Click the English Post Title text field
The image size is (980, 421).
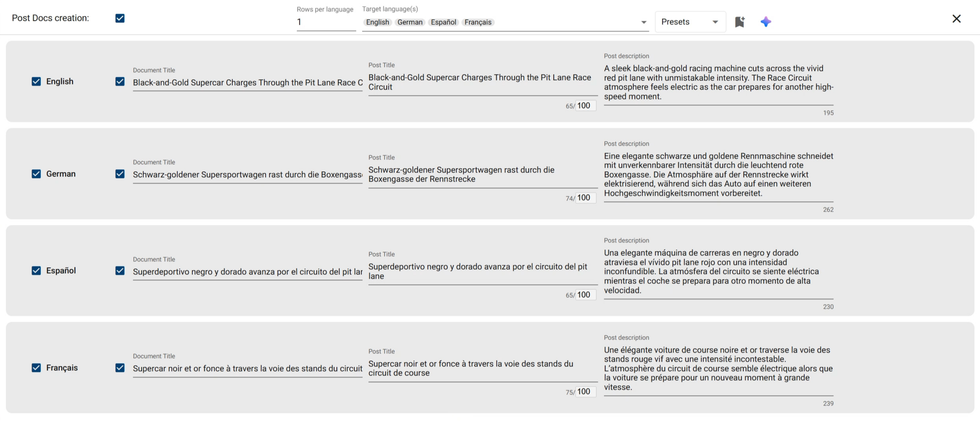click(483, 82)
